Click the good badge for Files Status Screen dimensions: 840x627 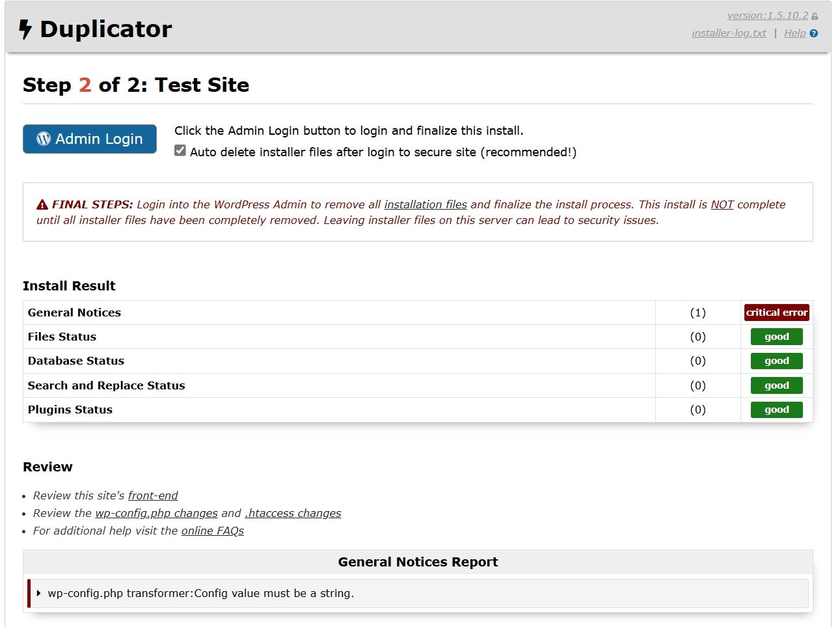(x=777, y=337)
